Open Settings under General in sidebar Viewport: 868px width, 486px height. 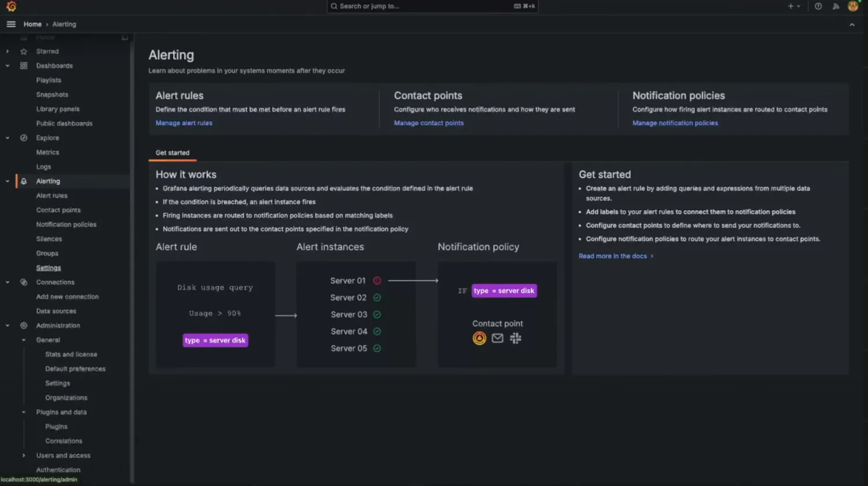pyautogui.click(x=58, y=383)
